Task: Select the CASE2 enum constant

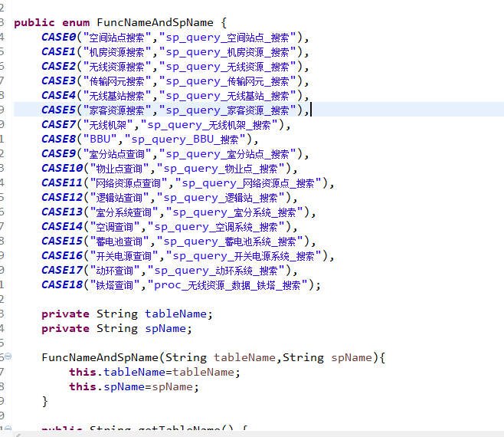Action: [58, 66]
